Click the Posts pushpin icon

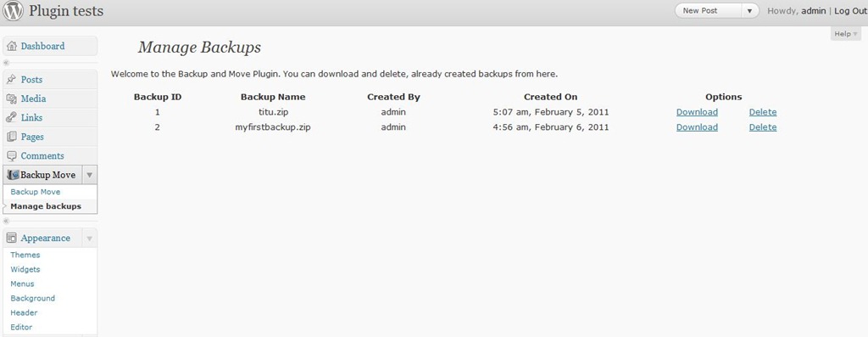click(12, 80)
